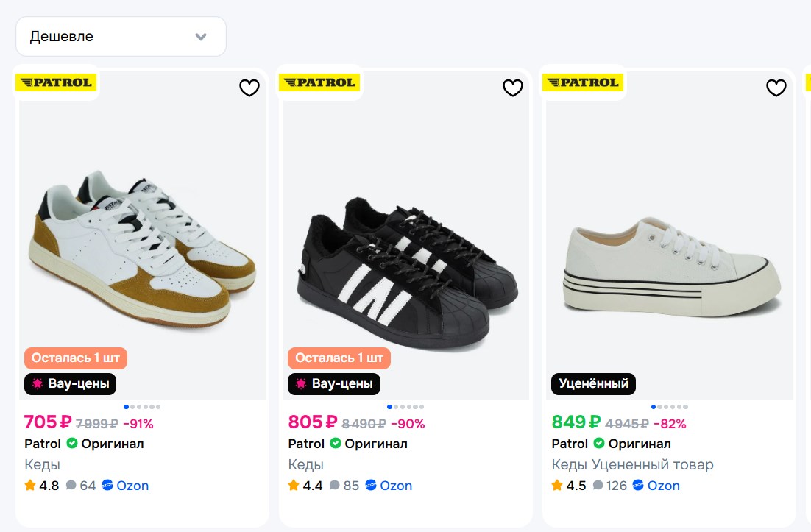
Task: Favorite the black striped 805 ₽ sneakers
Action: (512, 88)
